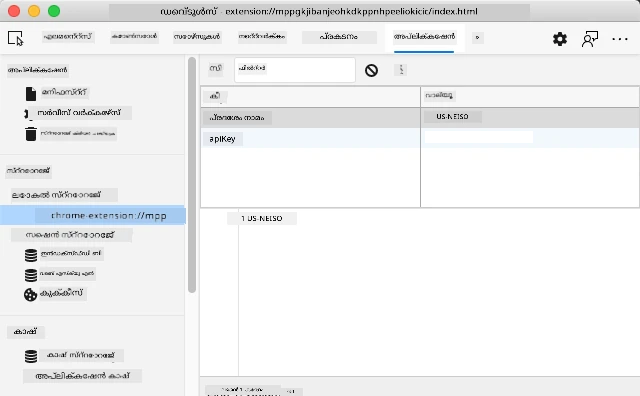Open Web SQL in the storage list
Image resolution: width=640 pixels, height=396 pixels.
click(67, 274)
